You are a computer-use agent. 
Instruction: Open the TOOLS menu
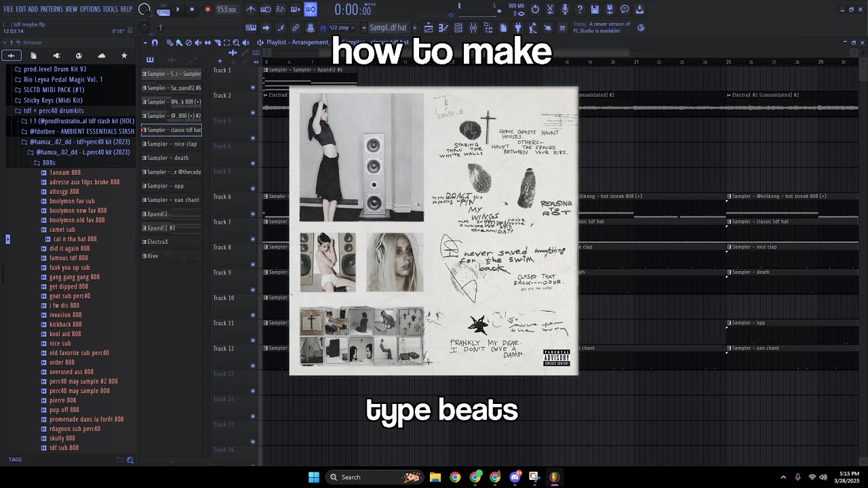(111, 9)
